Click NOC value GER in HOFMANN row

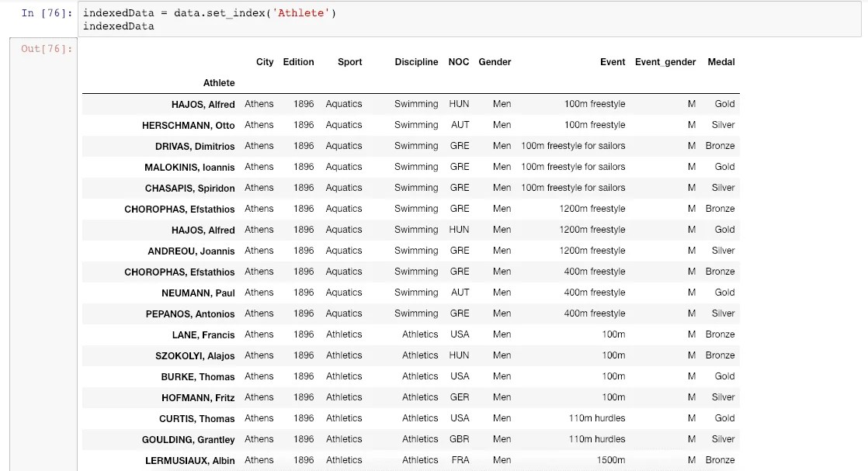pyautogui.click(x=460, y=397)
